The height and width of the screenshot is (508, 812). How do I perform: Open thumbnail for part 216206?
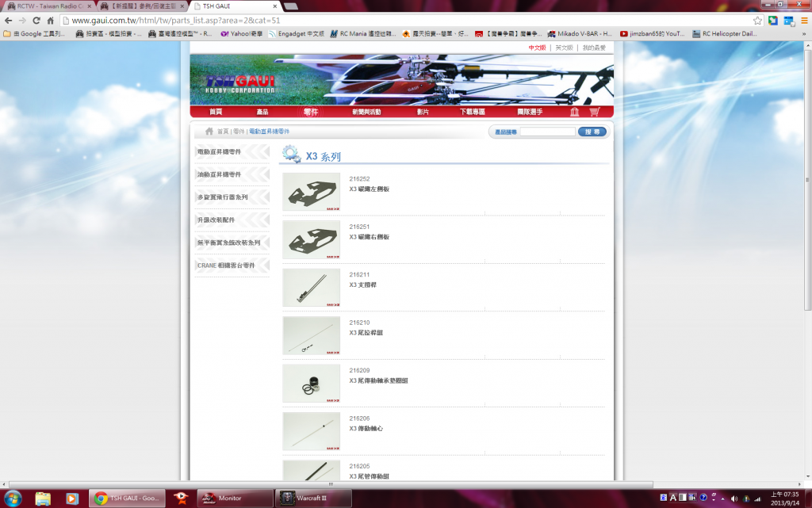pos(311,431)
